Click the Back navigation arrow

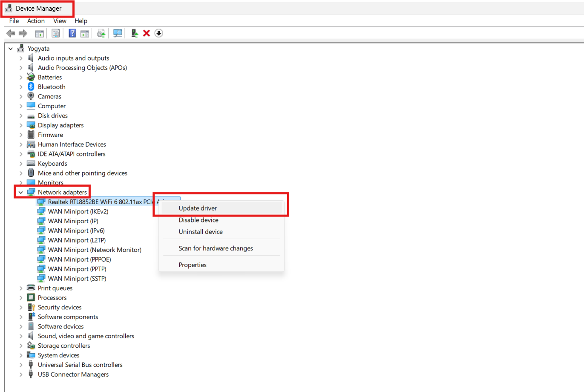point(10,33)
